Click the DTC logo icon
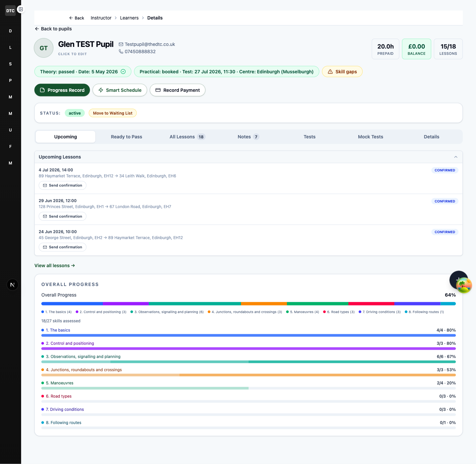476x464 pixels. click(10, 11)
